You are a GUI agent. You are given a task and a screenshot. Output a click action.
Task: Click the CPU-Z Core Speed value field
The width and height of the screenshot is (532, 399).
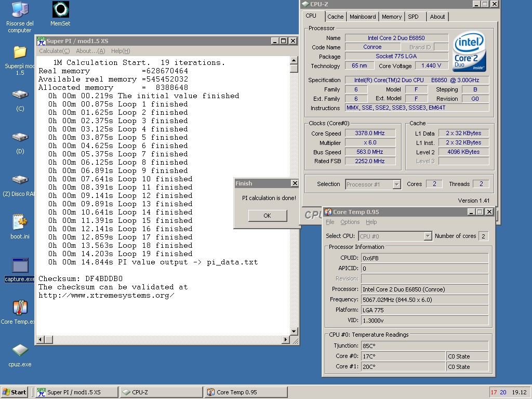(370, 134)
